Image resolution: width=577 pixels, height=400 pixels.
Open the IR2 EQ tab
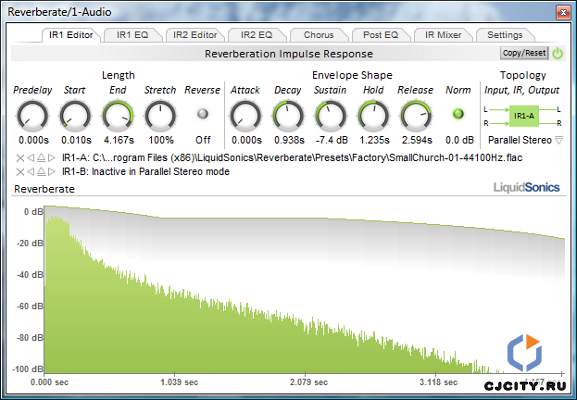[256, 35]
